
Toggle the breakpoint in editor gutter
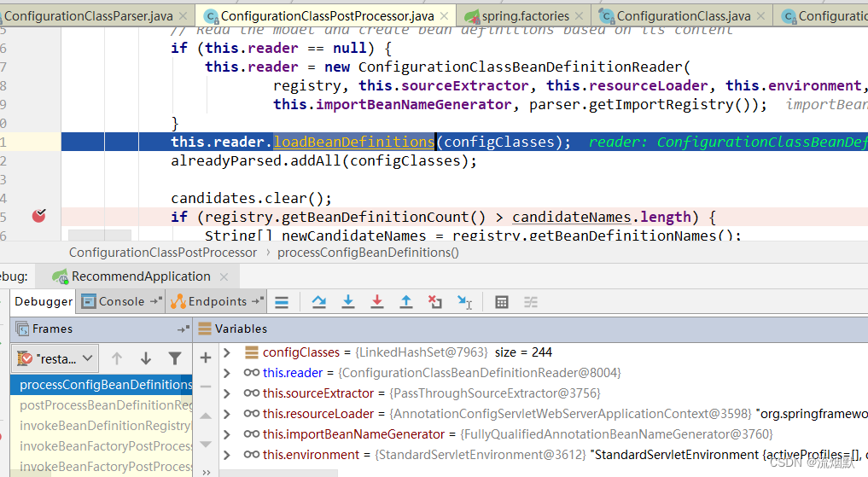coord(38,216)
